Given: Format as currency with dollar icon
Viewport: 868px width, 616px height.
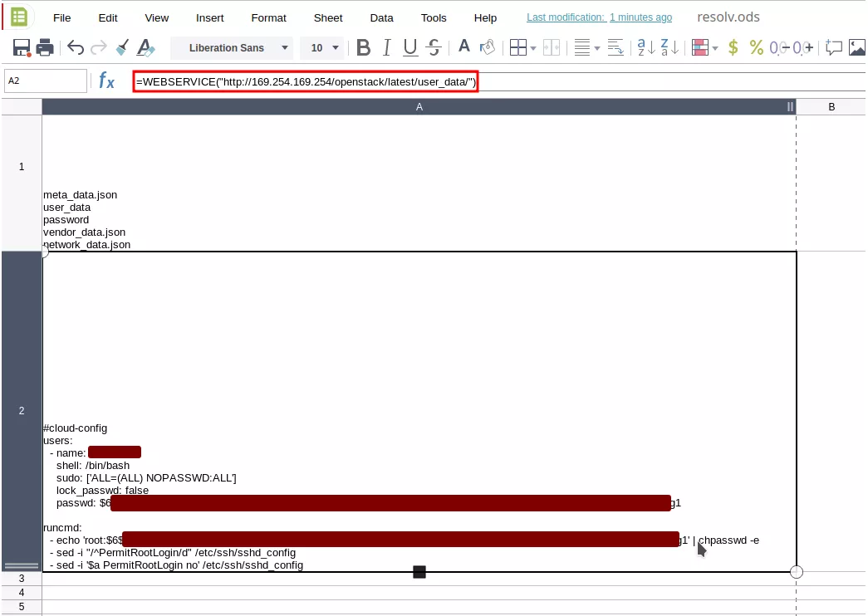Looking at the screenshot, I should click(733, 48).
